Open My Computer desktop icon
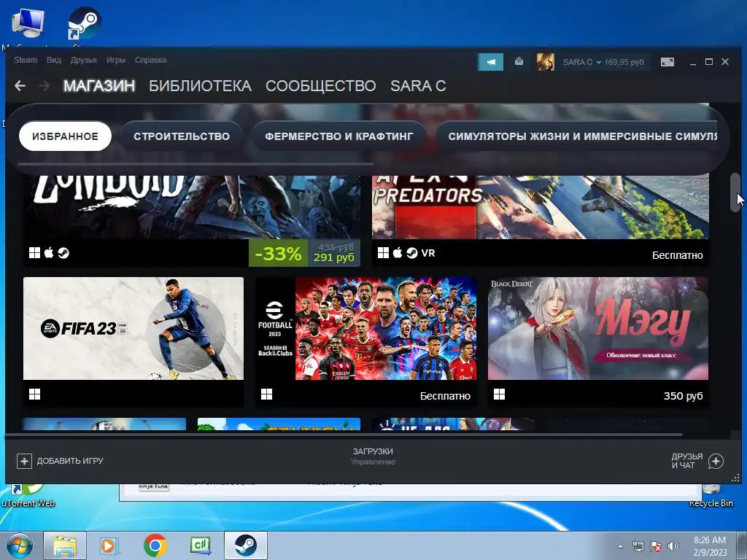The image size is (747, 560). (28, 24)
